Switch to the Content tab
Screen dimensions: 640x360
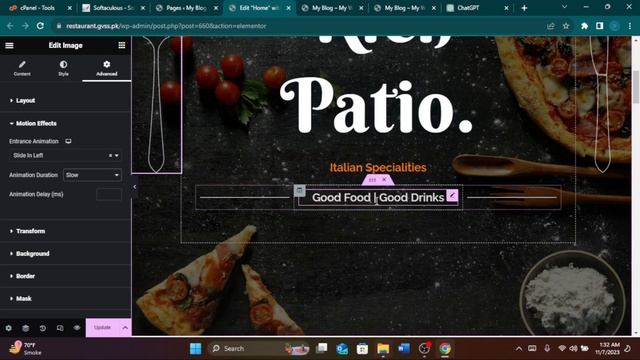(22, 68)
